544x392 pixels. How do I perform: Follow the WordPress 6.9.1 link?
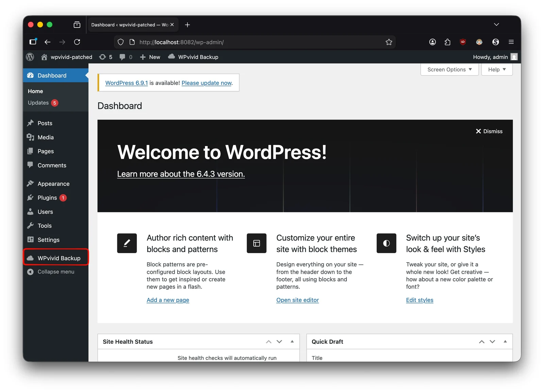pyautogui.click(x=126, y=83)
